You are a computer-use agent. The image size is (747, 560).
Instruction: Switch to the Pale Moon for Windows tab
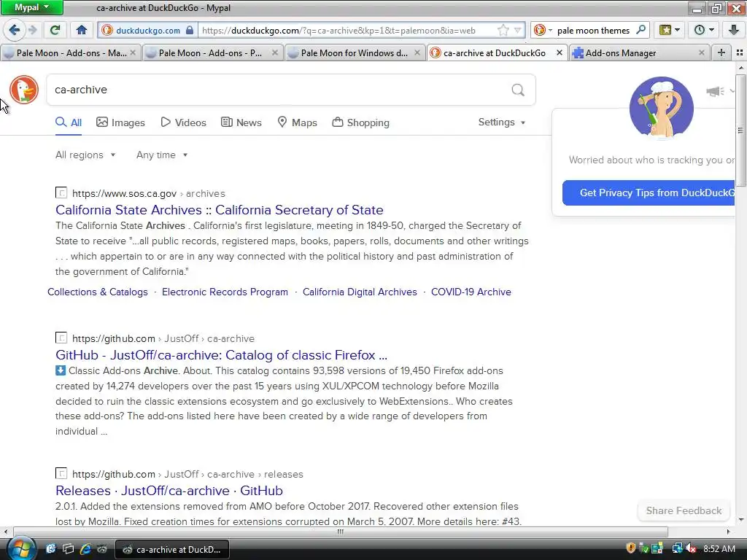[x=355, y=52]
